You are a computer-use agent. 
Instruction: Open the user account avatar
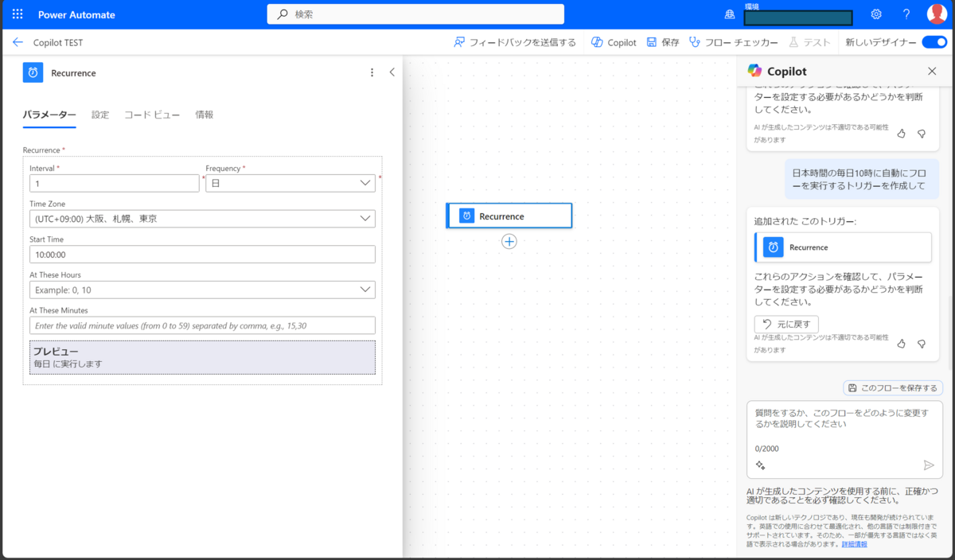[937, 14]
